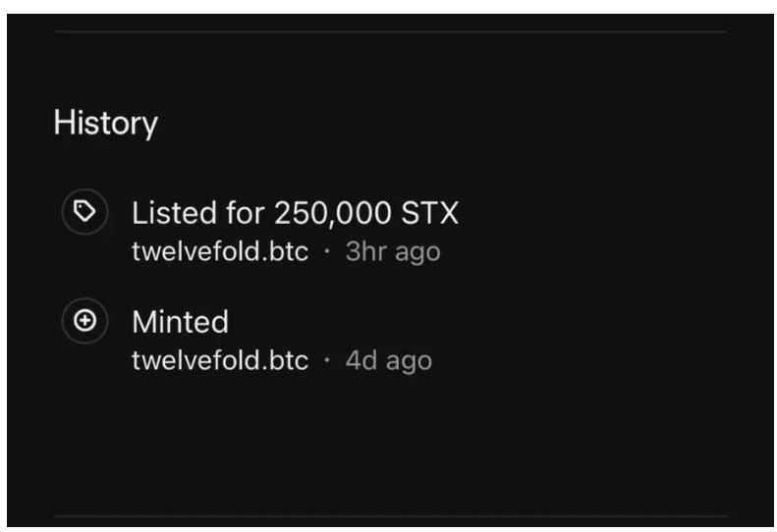
Task: Click the 4d ago timestamp
Action: (389, 360)
